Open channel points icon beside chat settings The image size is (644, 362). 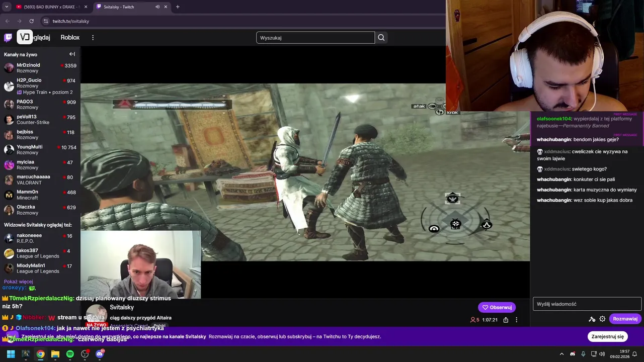[x=592, y=319]
